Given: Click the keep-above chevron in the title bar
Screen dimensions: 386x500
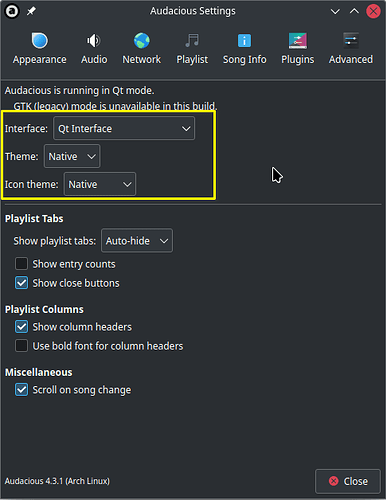Looking at the screenshot, I should 354,11.
